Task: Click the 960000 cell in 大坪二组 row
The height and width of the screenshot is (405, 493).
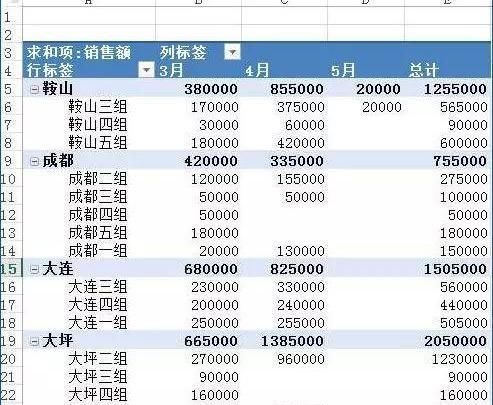Action: click(x=301, y=359)
